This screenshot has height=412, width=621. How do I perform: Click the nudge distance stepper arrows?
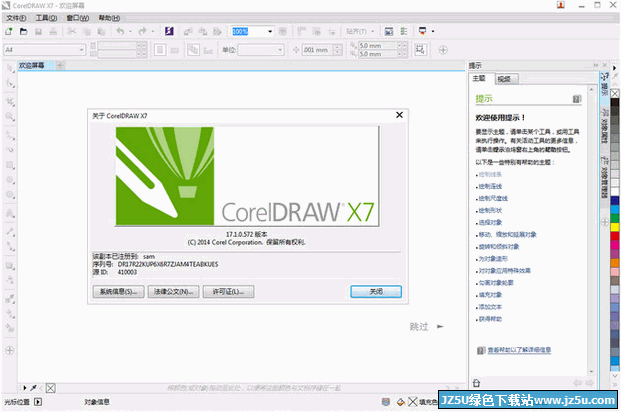[337, 50]
